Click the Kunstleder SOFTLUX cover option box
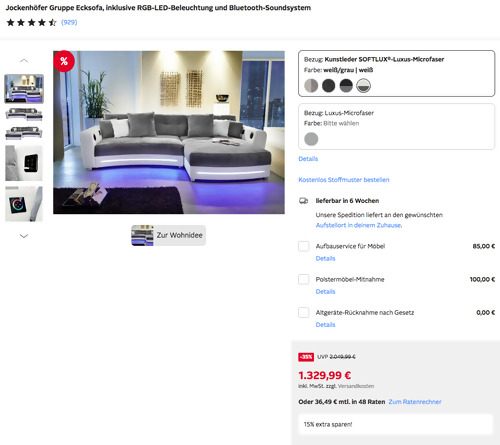The width and height of the screenshot is (500, 445). point(396,74)
